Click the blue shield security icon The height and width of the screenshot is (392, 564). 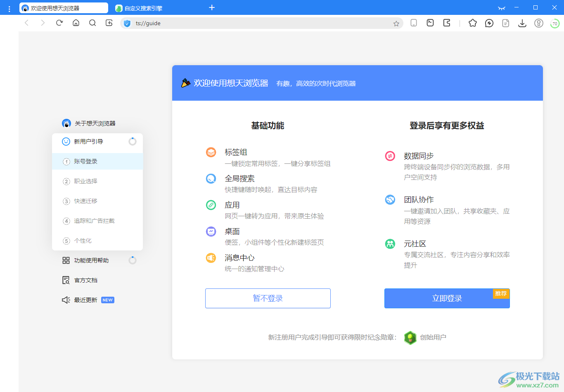[x=127, y=23]
